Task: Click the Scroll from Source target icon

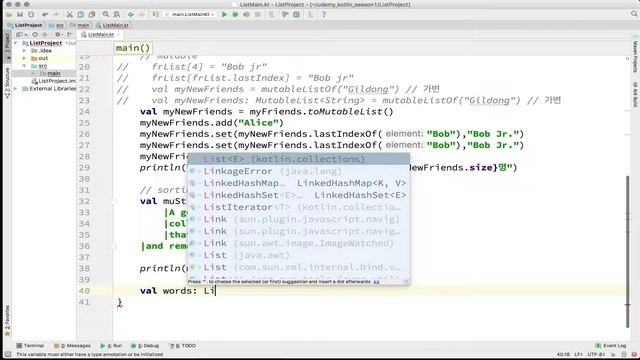Action: 35,35
